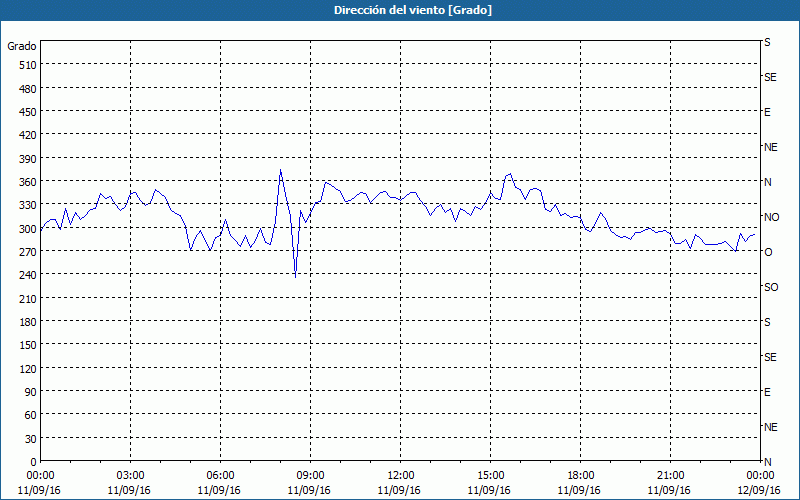This screenshot has width=800, height=500.
Task: Pick the 330 y-axis value
Action: pyautogui.click(x=28, y=205)
